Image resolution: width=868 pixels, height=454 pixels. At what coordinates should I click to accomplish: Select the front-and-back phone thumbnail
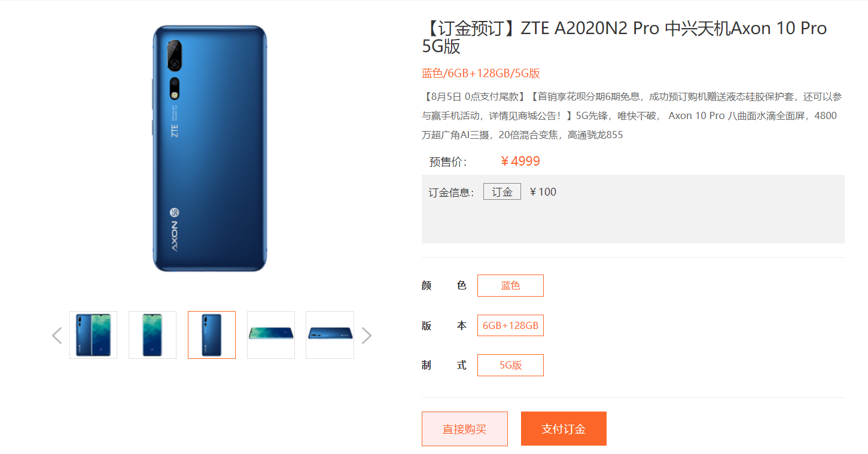[93, 335]
